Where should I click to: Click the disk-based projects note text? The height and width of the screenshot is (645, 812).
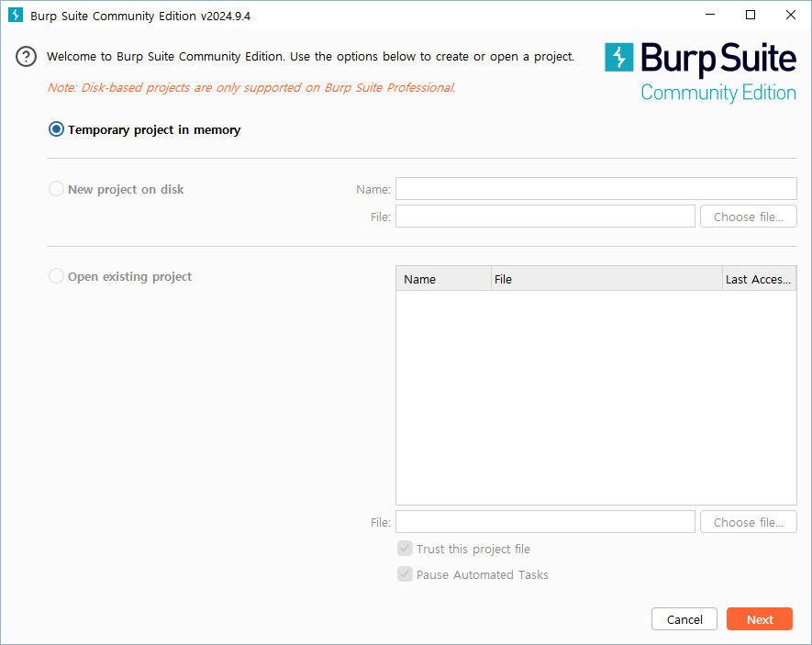point(251,87)
